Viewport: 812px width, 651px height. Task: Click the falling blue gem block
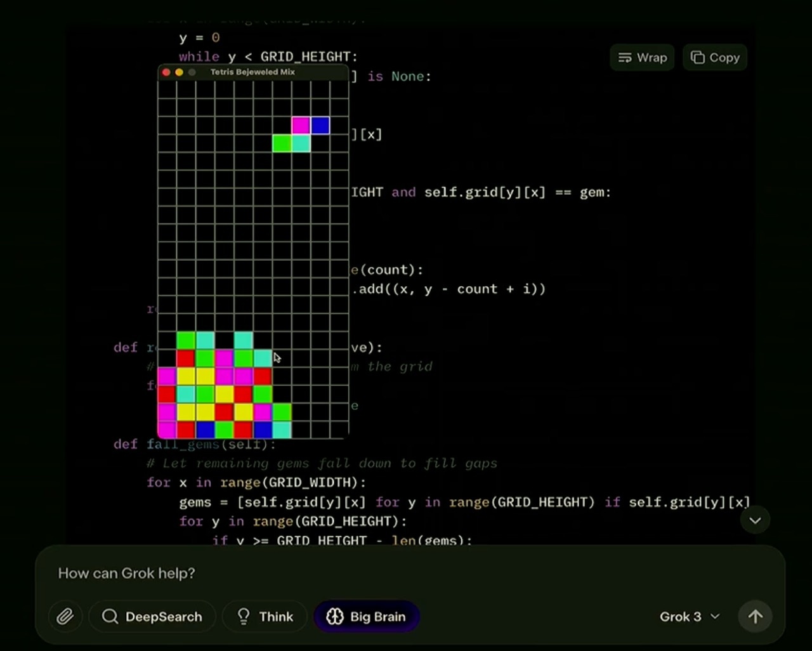(x=320, y=125)
